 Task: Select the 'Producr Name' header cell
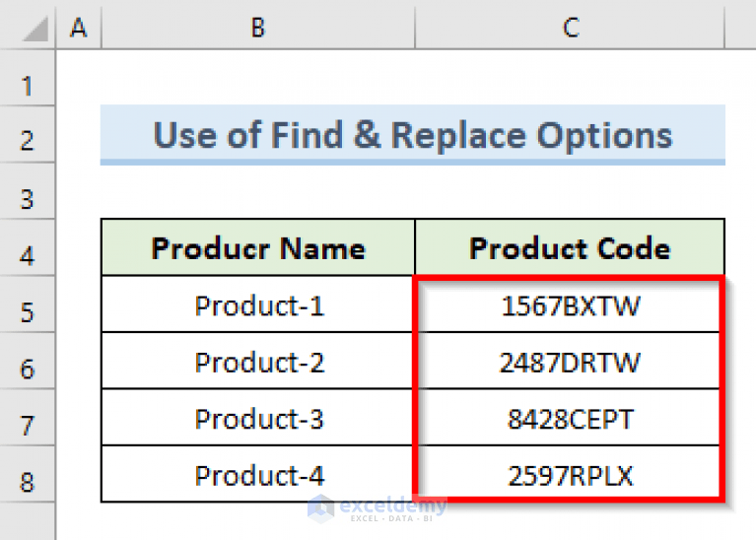pyautogui.click(x=258, y=247)
